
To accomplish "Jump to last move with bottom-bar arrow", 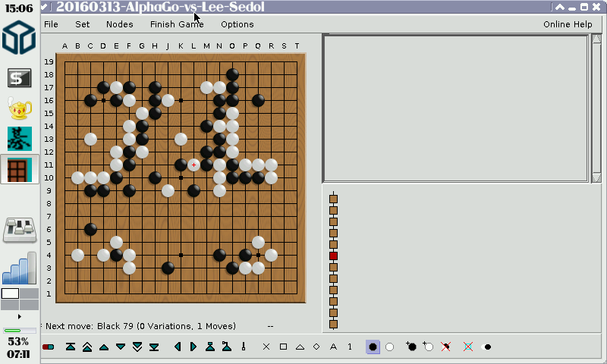I will 154,347.
